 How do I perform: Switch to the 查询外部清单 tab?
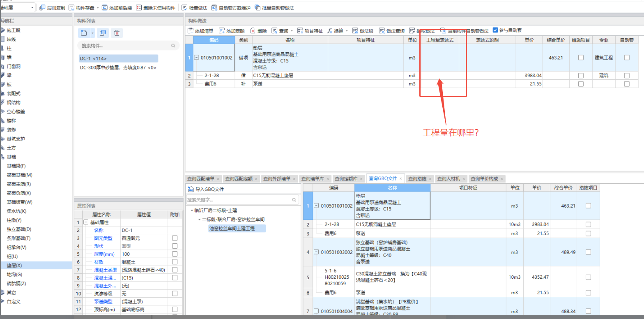[276, 179]
